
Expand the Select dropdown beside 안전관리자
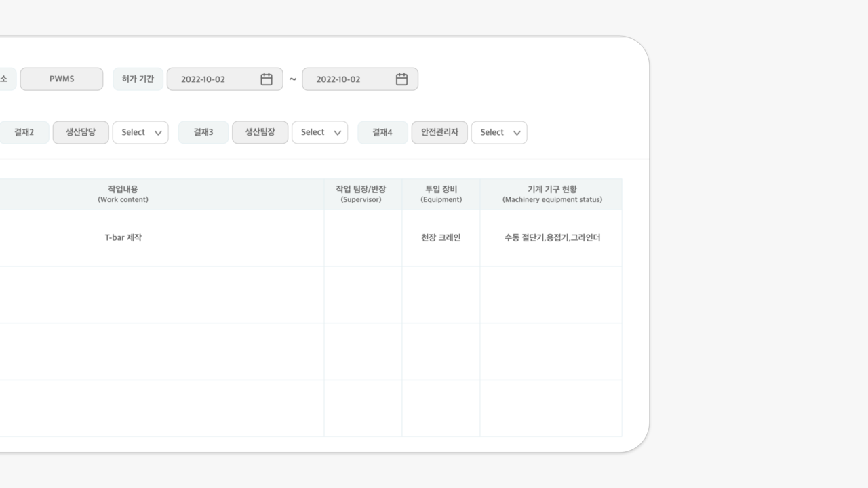pos(499,133)
